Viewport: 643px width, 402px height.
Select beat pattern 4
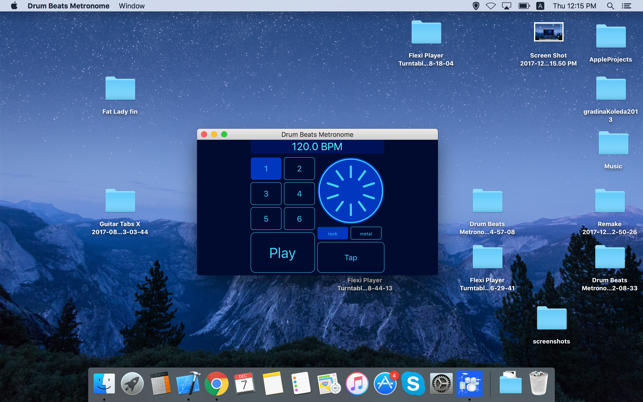pyautogui.click(x=299, y=194)
